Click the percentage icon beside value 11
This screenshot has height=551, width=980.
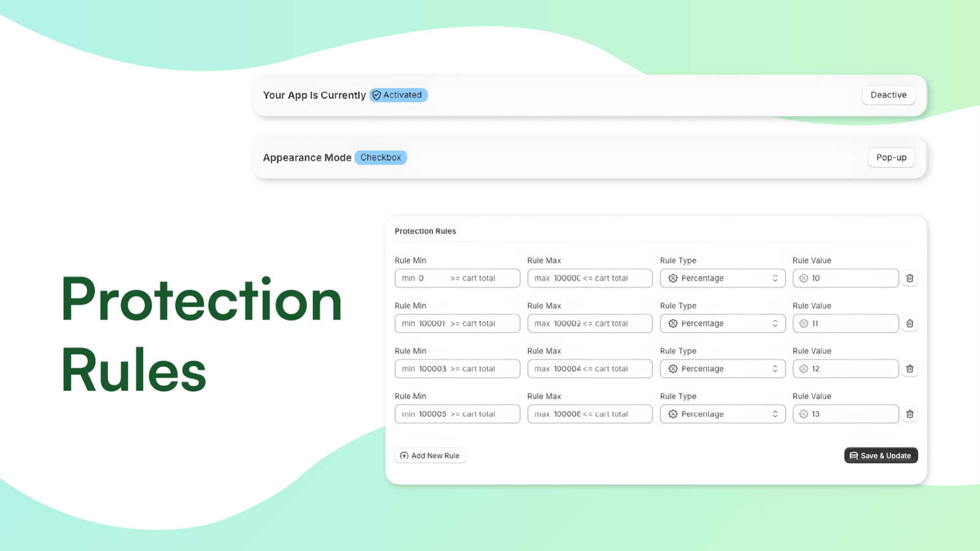pyautogui.click(x=804, y=323)
